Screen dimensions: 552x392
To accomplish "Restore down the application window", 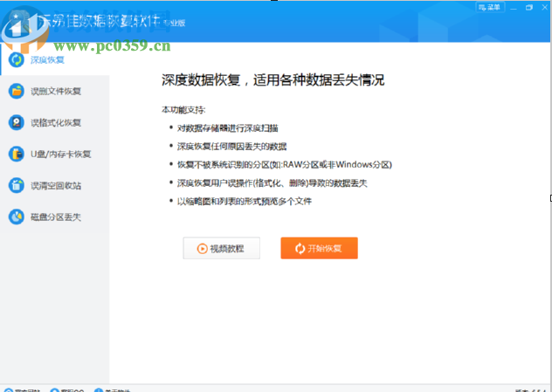I will [529, 7].
